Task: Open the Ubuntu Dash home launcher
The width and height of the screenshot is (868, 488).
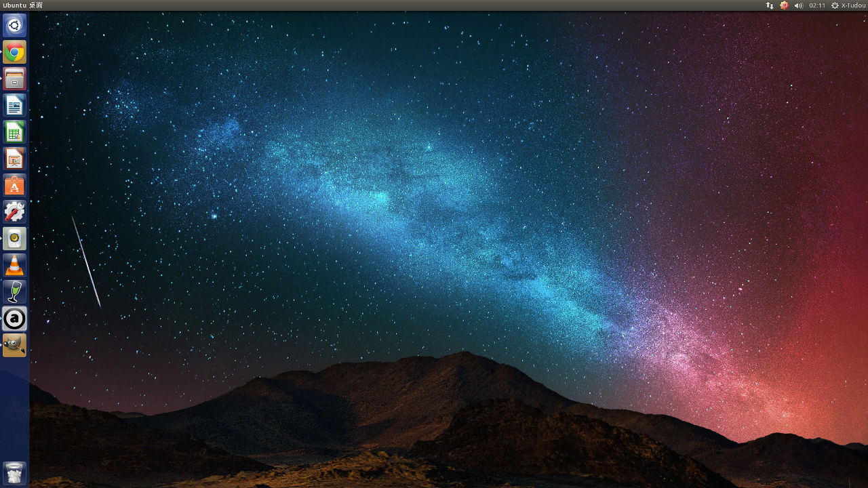Action: (x=14, y=26)
